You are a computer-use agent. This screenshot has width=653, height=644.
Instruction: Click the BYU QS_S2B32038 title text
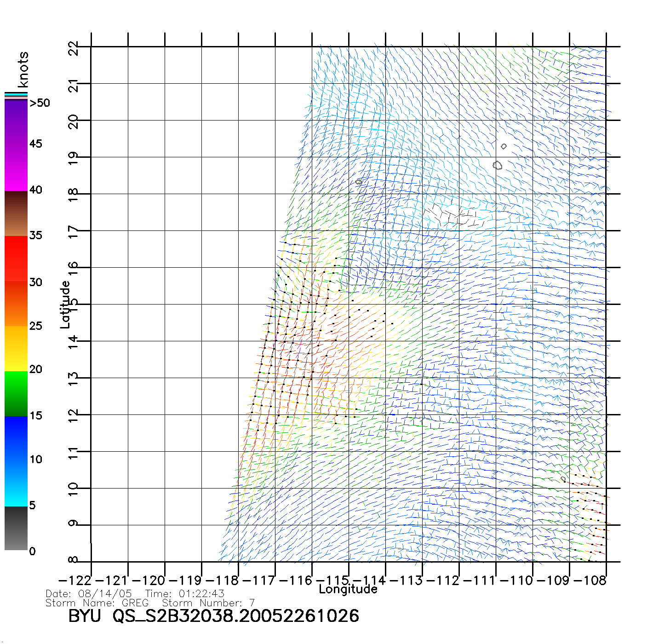click(x=213, y=616)
